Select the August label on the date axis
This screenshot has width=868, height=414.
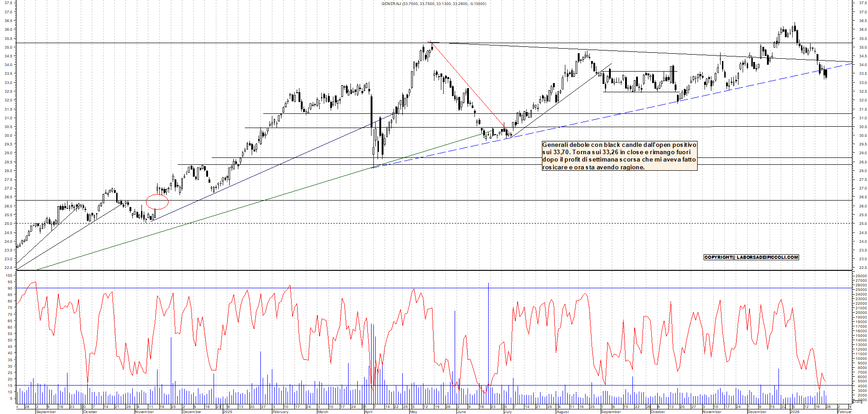point(563,412)
